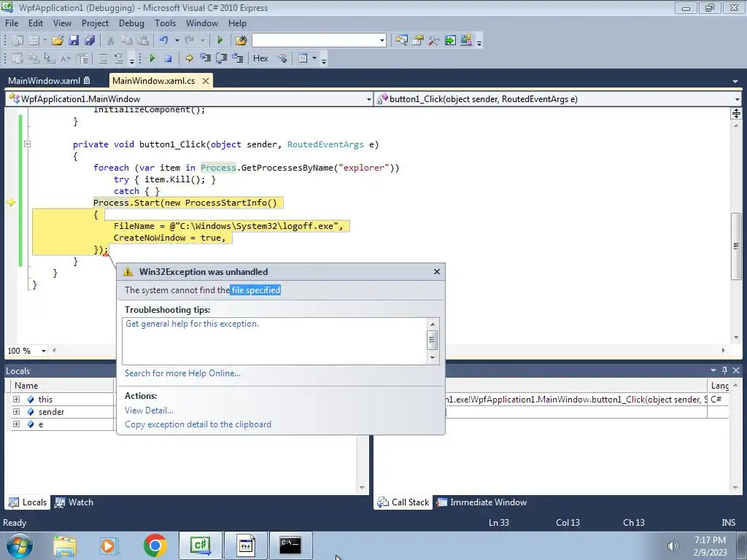The width and height of the screenshot is (747, 560).
Task: Close the Win32Exception popup
Action: tap(437, 271)
